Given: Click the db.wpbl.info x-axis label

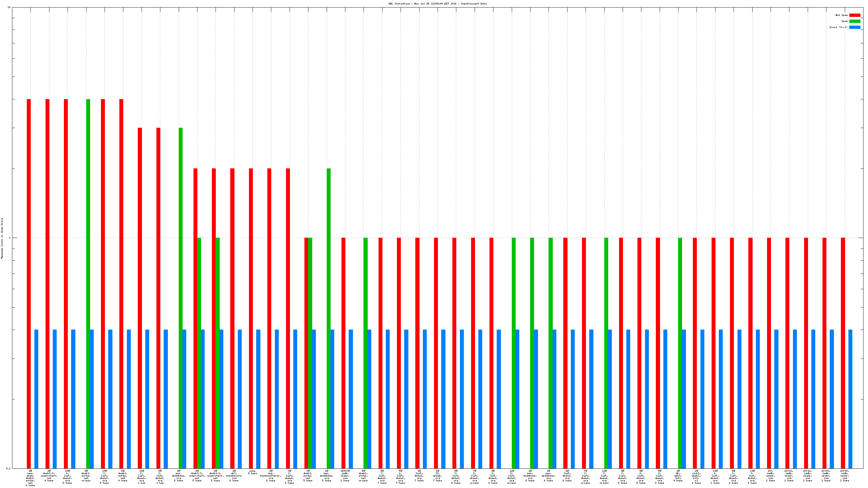Looking at the screenshot, I should pos(678,476).
